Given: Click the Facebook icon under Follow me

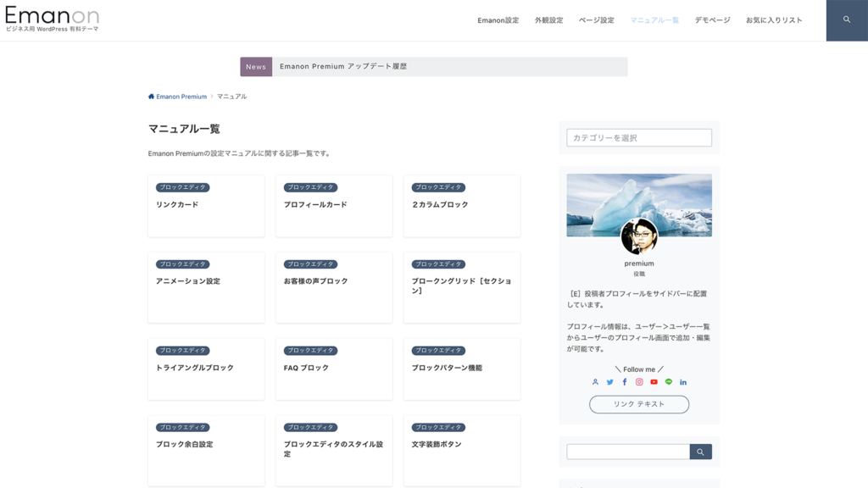Looking at the screenshot, I should coord(625,381).
